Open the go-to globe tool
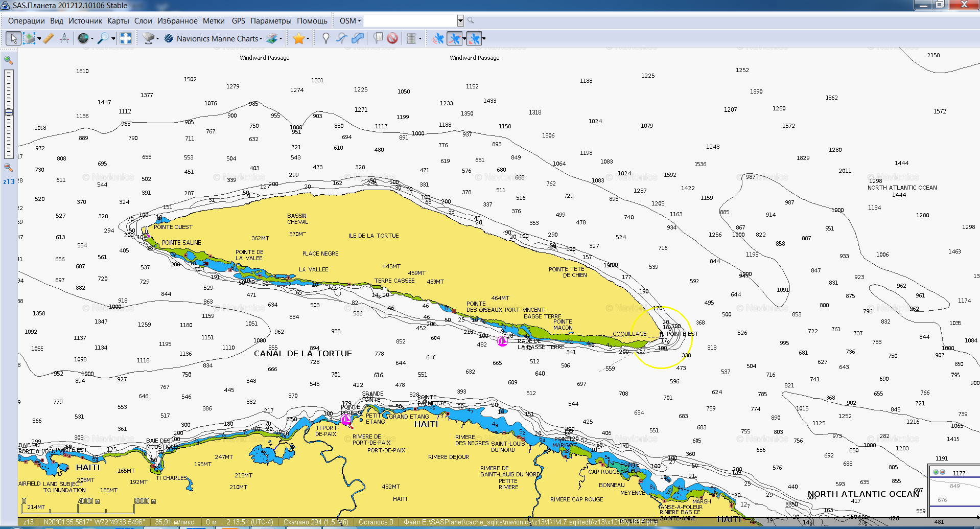The image size is (980, 529). [83, 38]
